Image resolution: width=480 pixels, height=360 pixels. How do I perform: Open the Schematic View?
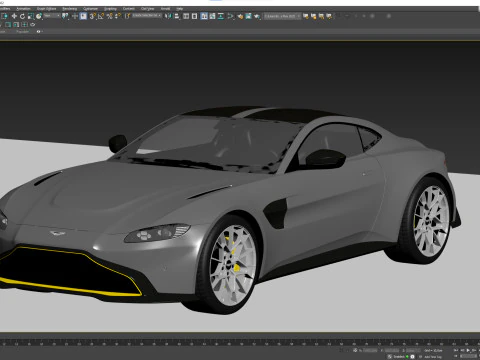[221, 16]
